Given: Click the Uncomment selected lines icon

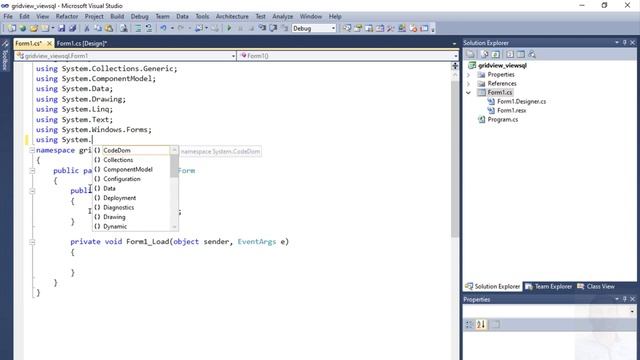Looking at the screenshot, I should coord(149,28).
